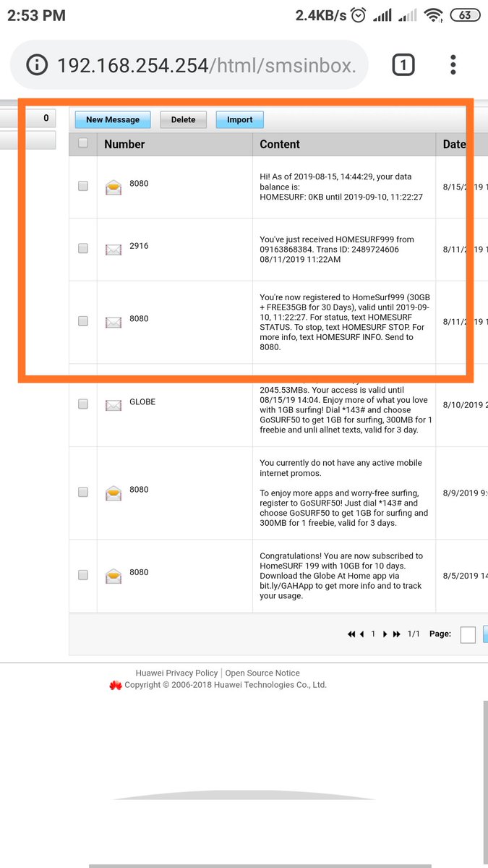Click the Page number input box
The image size is (488, 868).
pos(468,634)
